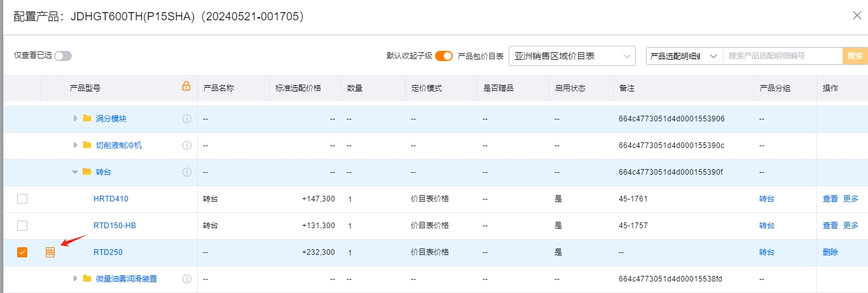Click 查看 in the RTD150-HB row
The width and height of the screenshot is (868, 293).
830,226
